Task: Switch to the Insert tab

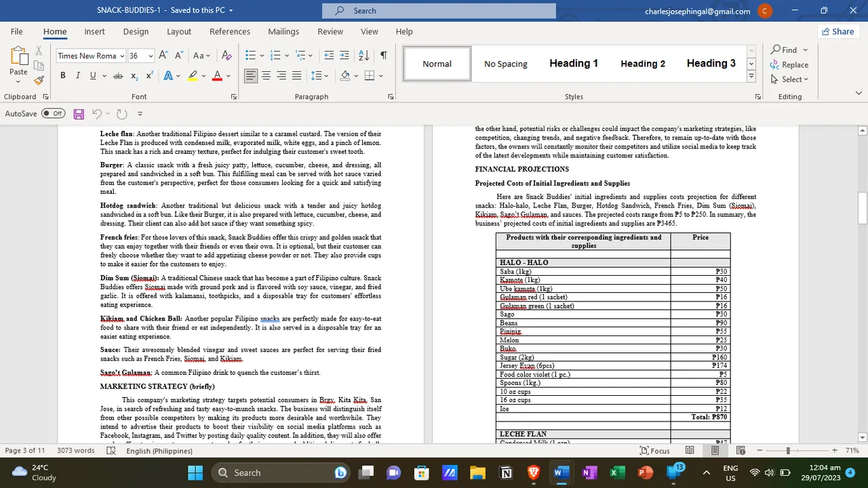Action: click(x=94, y=31)
